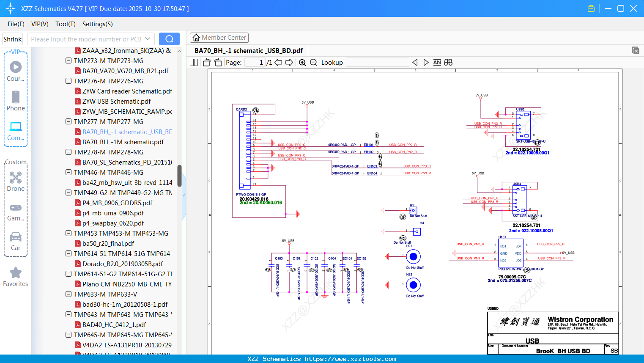644x363 pixels.
Task: Collapse the TMP446-M TMP446-MG tree node
Action: pos(69,173)
